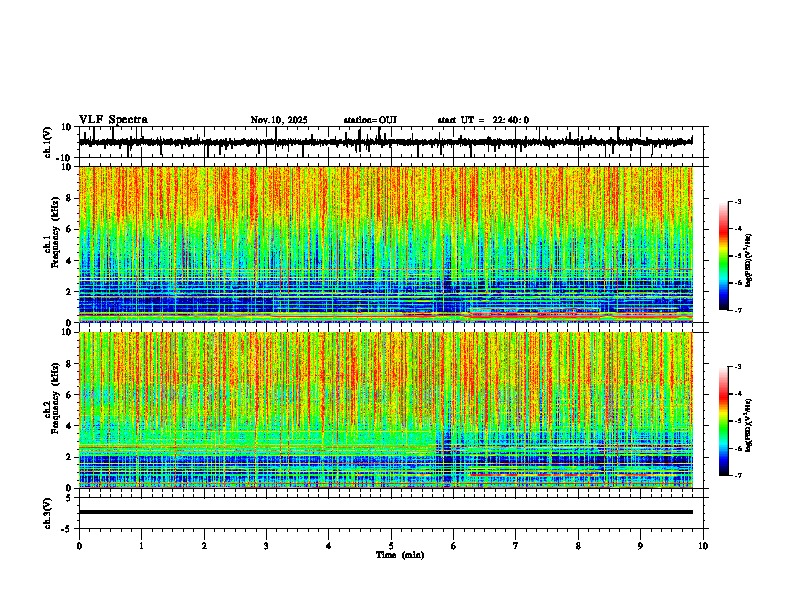Click time axis tick label "6" below ch.3 panel
792x612 pixels.
pos(454,546)
